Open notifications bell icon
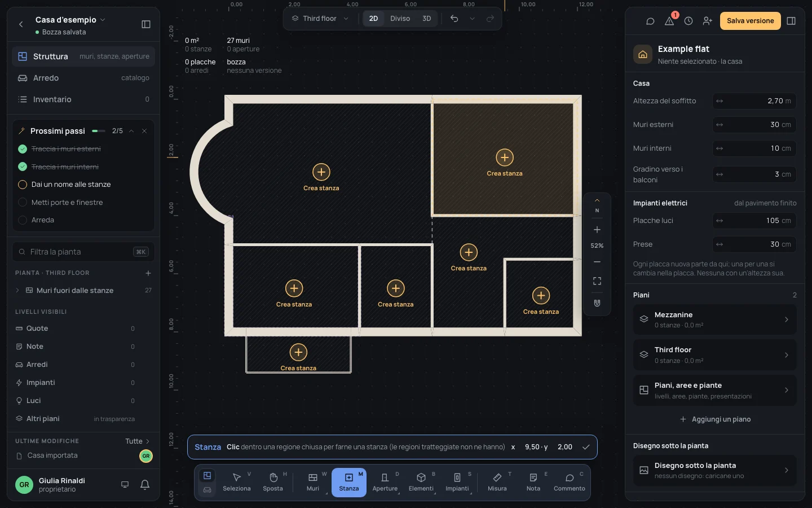Viewport: 812px width, 508px height. pyautogui.click(x=145, y=484)
